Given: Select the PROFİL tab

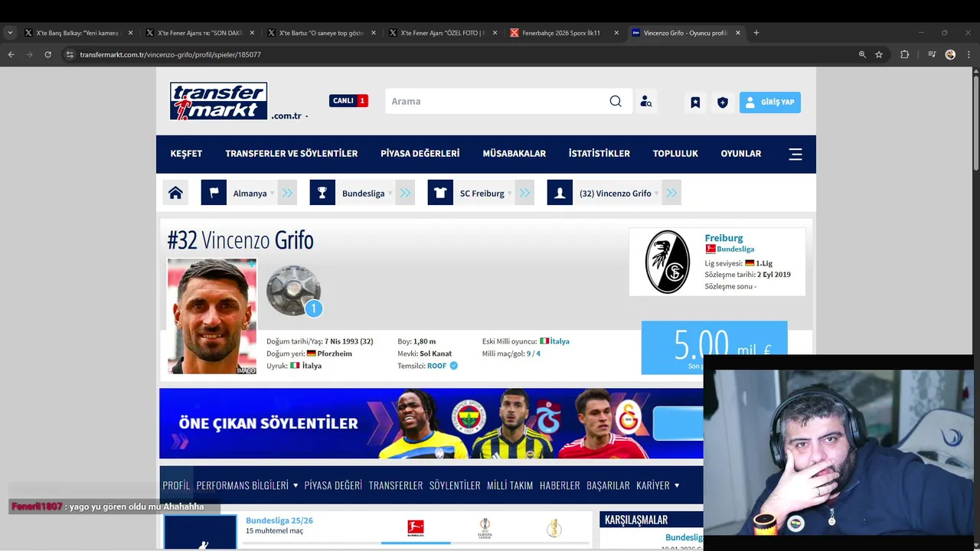Looking at the screenshot, I should click(176, 485).
